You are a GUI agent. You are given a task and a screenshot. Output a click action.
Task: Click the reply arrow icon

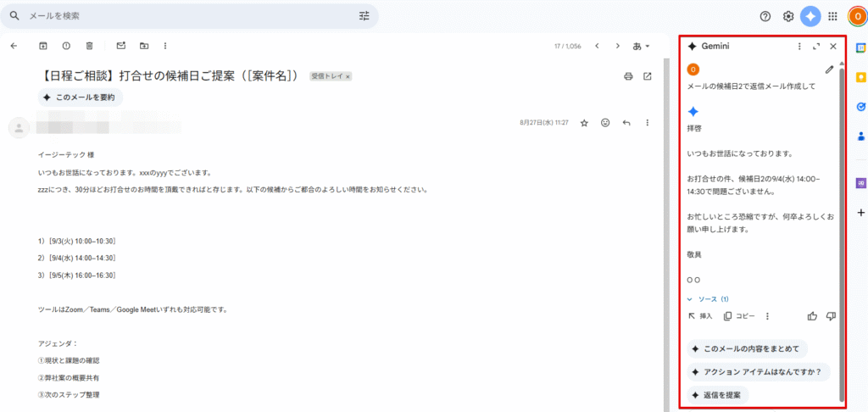626,123
